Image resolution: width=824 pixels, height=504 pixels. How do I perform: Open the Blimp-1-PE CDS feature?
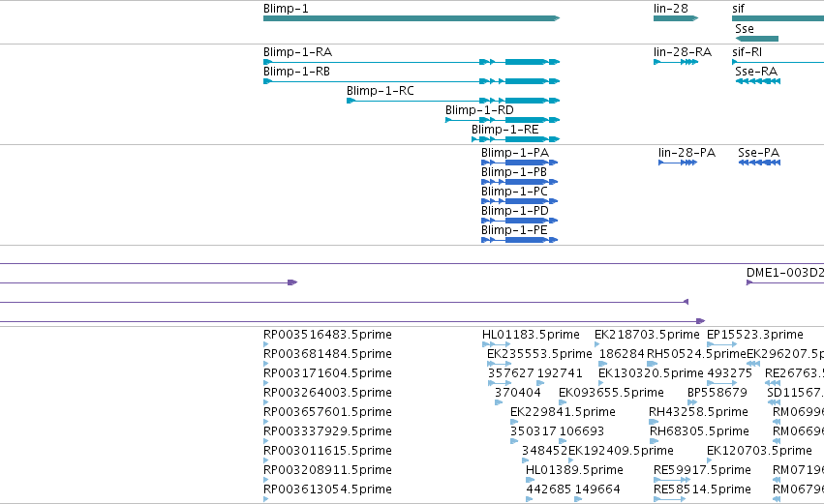[520, 241]
